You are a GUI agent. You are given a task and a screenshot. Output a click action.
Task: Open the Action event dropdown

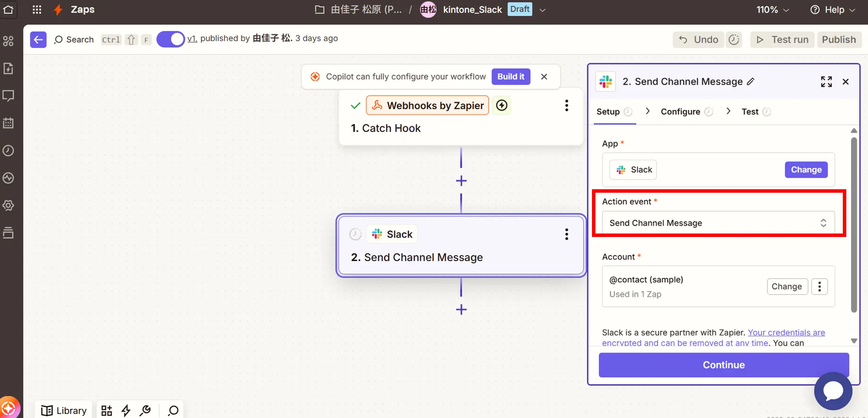tap(718, 223)
